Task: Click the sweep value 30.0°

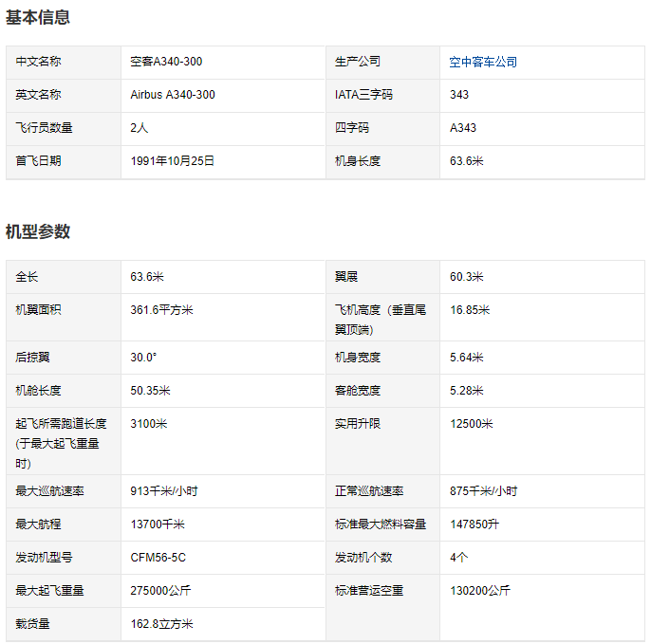Action: [143, 358]
